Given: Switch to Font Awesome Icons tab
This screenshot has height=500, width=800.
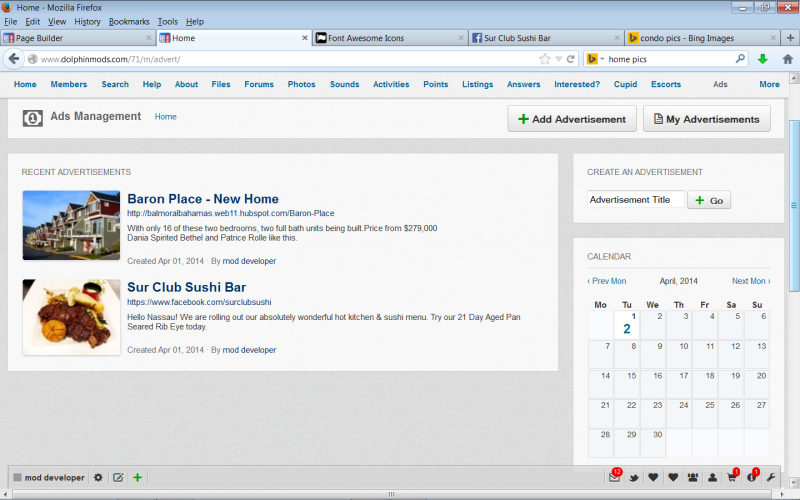Looking at the screenshot, I should coord(390,38).
